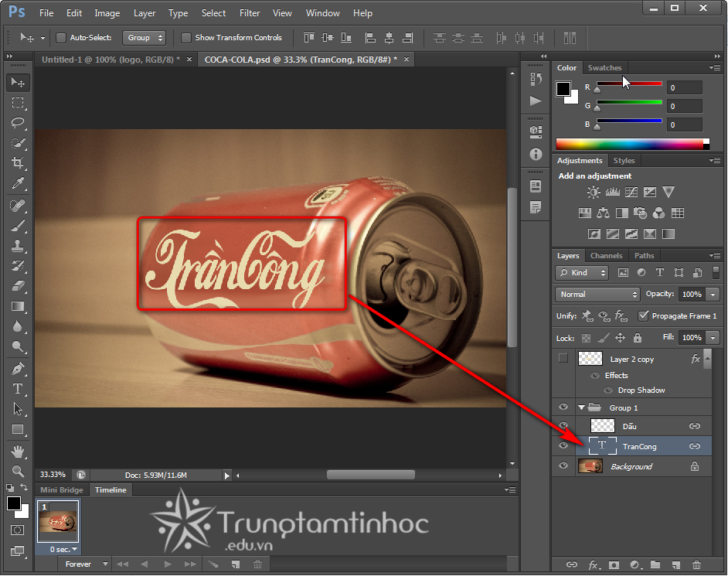Add a Levels adjustment
The height and width of the screenshot is (576, 728).
(x=612, y=192)
